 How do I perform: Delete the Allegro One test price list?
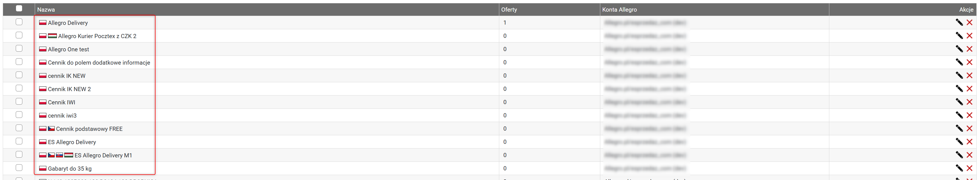pos(969,49)
